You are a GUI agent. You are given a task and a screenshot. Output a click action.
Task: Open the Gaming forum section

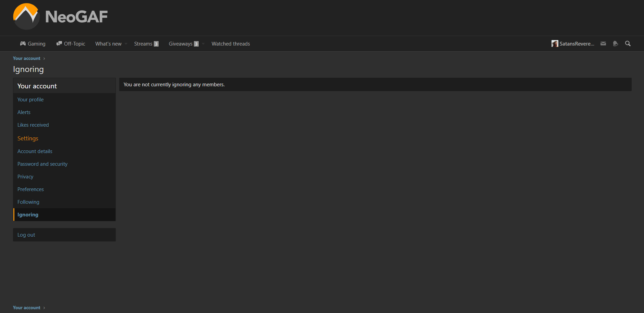pyautogui.click(x=33, y=44)
